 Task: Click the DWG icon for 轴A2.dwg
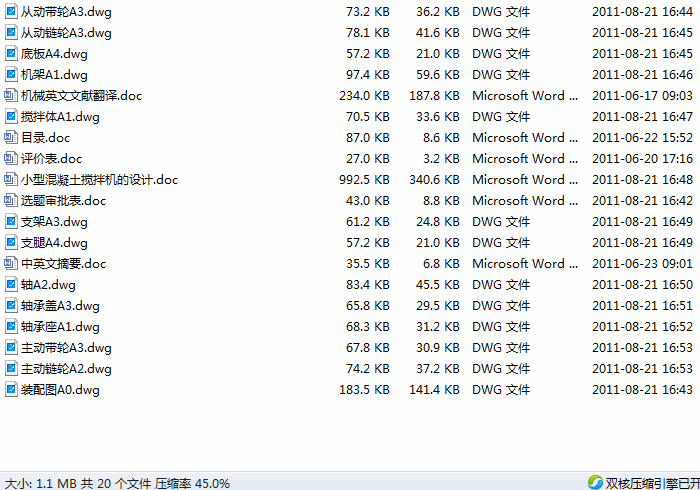[11, 284]
